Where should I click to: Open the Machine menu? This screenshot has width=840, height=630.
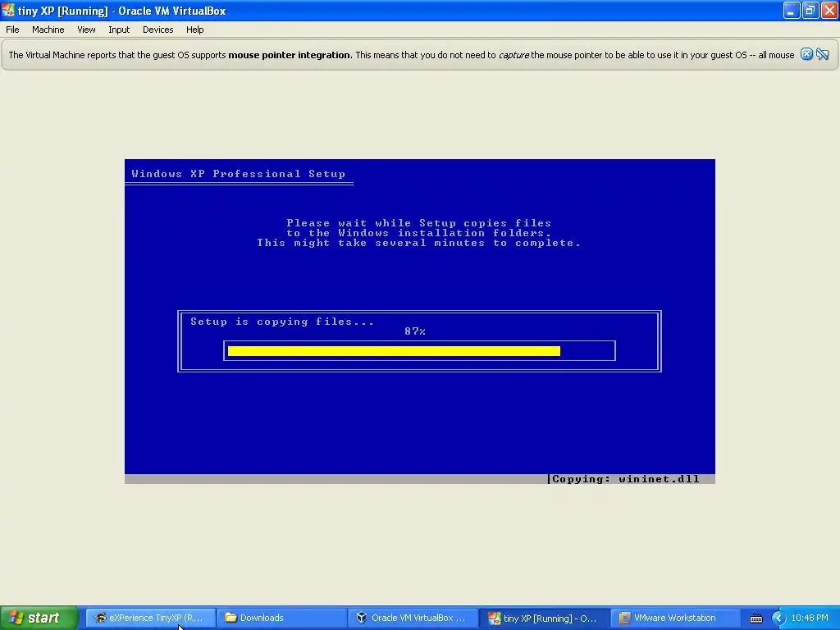[x=48, y=30]
